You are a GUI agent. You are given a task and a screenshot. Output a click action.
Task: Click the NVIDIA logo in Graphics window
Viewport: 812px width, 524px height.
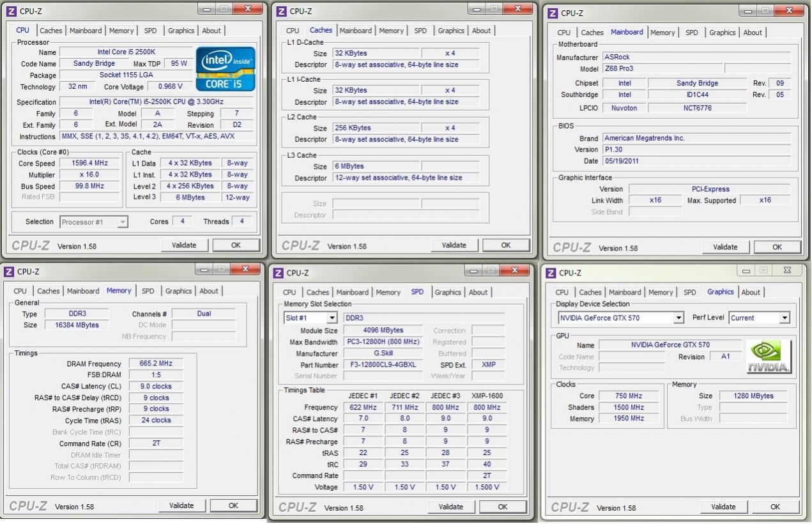(769, 357)
